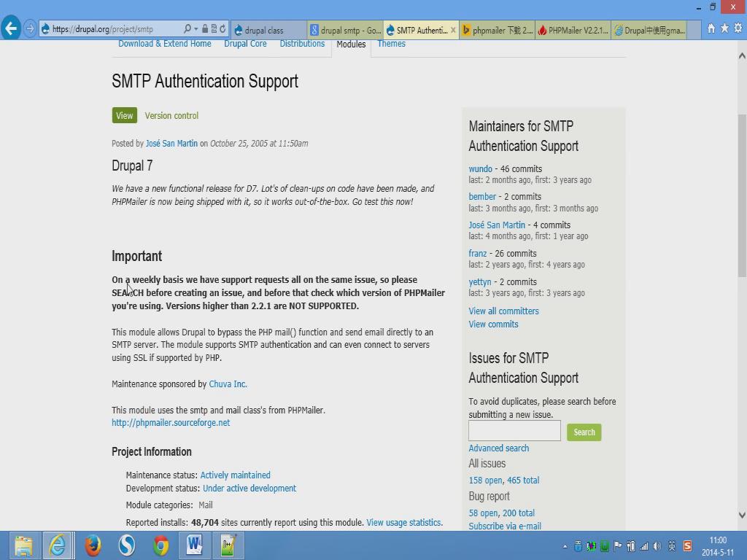The width and height of the screenshot is (747, 560).
Task: Click the network signal tray icon
Action: click(x=644, y=546)
